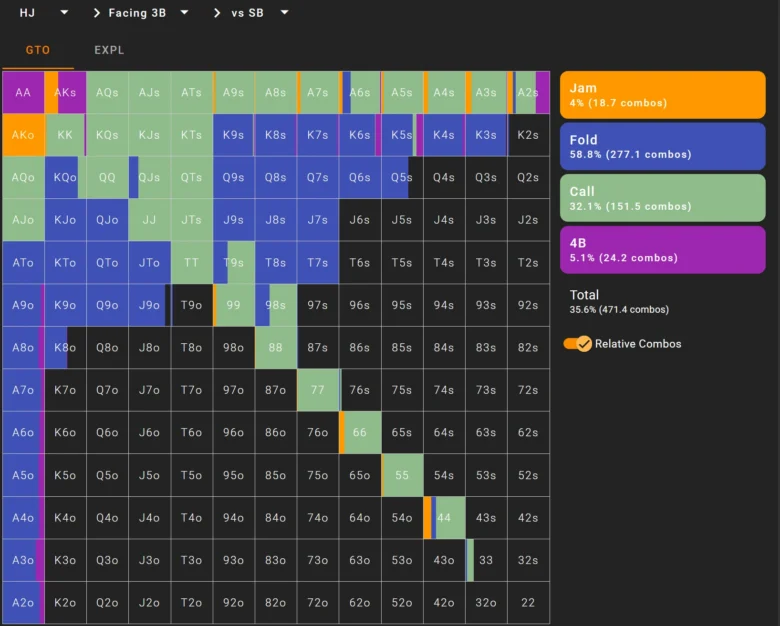Viewport: 780px width, 626px height.
Task: Switch to the EXPL tab
Action: click(109, 50)
